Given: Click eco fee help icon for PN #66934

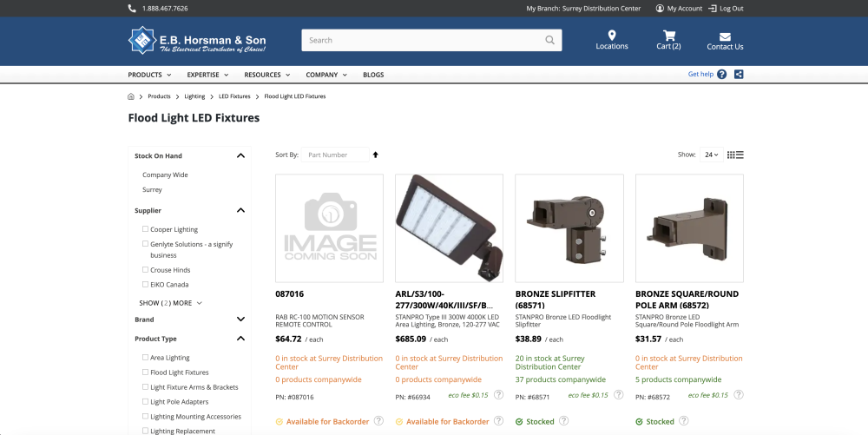Looking at the screenshot, I should coord(499,394).
